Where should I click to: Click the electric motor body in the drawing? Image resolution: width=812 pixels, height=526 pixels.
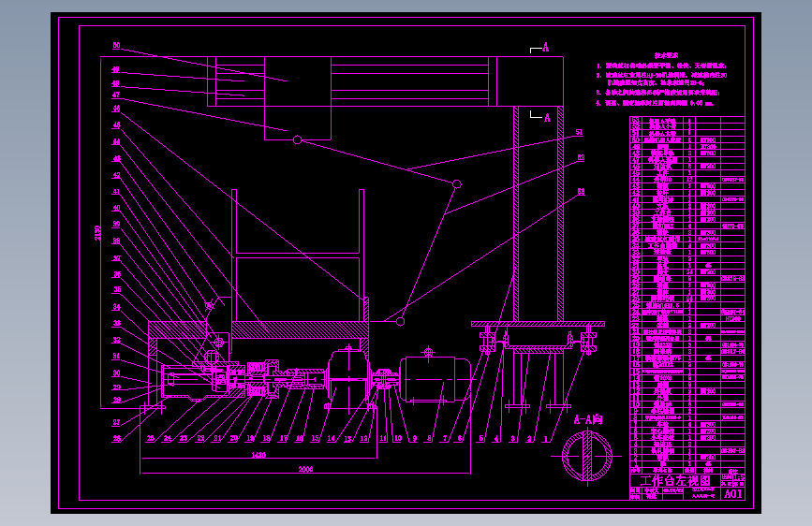click(435, 379)
